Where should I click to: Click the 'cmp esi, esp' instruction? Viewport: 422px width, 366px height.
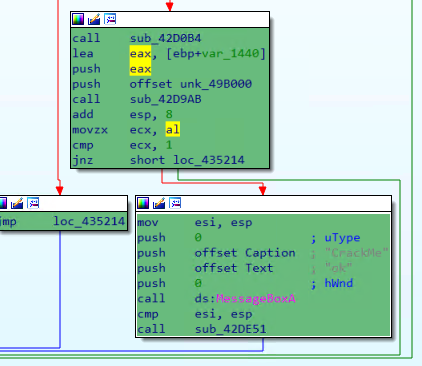click(x=195, y=314)
